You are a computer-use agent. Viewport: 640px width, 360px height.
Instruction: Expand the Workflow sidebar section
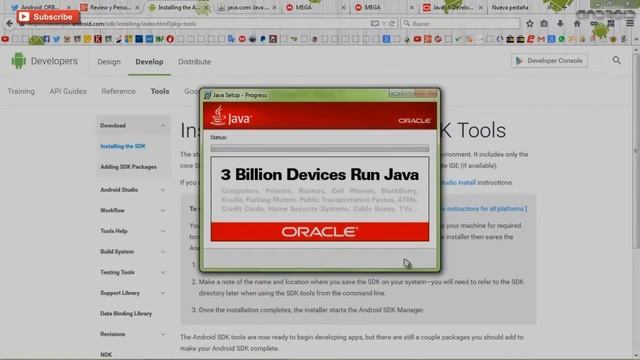(163, 211)
